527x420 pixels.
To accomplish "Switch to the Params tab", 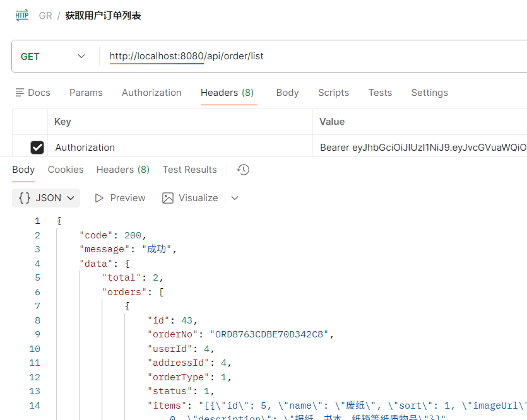I will click(x=86, y=93).
